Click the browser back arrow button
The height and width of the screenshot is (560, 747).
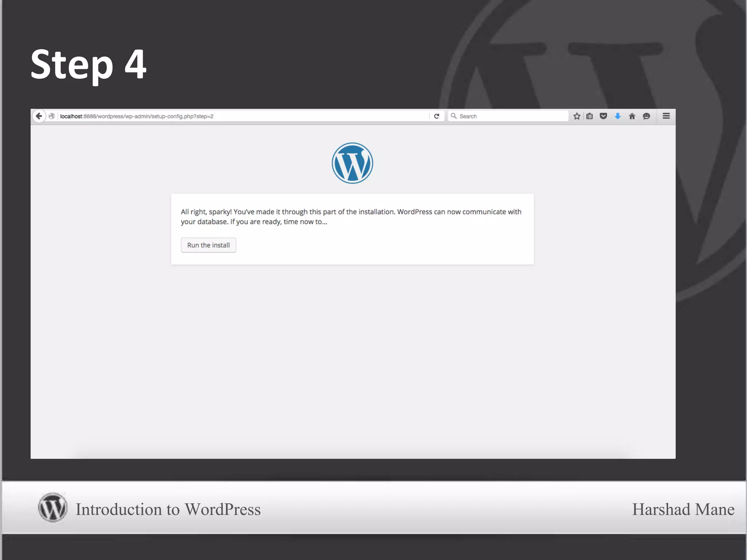tap(39, 116)
